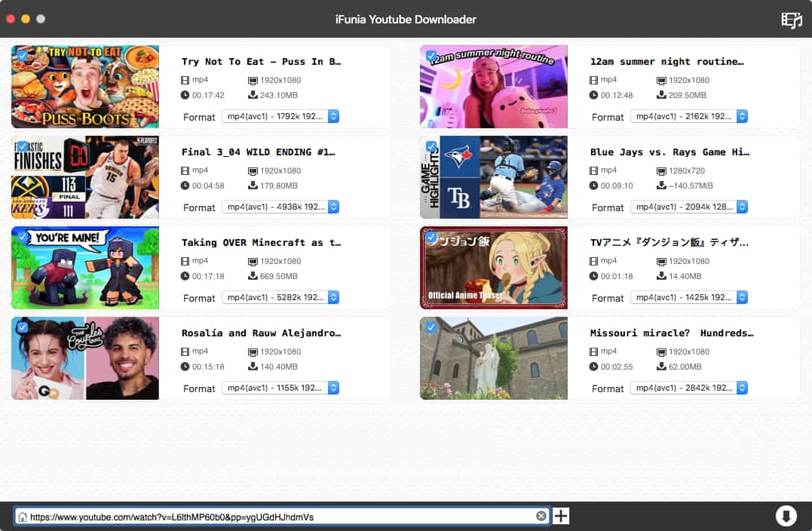Click the download arrow button at bottom right

tap(786, 516)
